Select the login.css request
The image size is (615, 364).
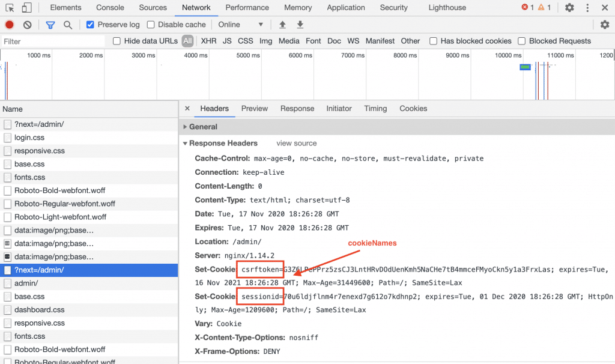pos(89,138)
